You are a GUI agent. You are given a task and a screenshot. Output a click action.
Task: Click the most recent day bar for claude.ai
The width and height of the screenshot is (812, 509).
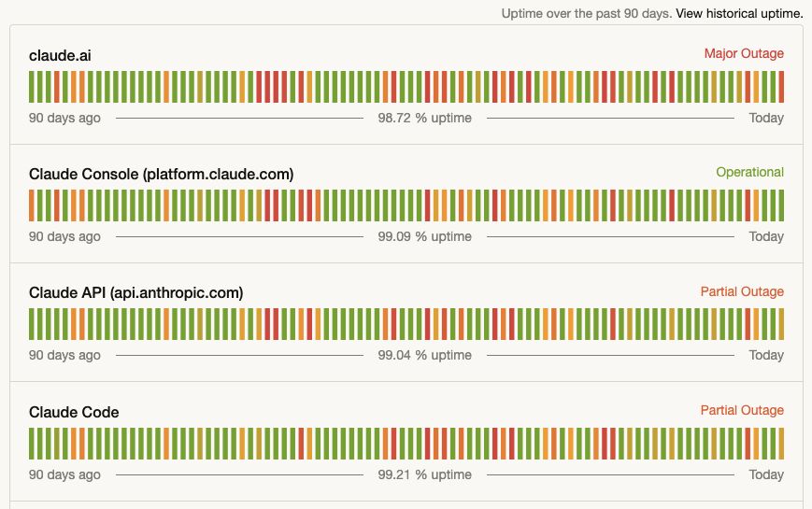[781, 87]
